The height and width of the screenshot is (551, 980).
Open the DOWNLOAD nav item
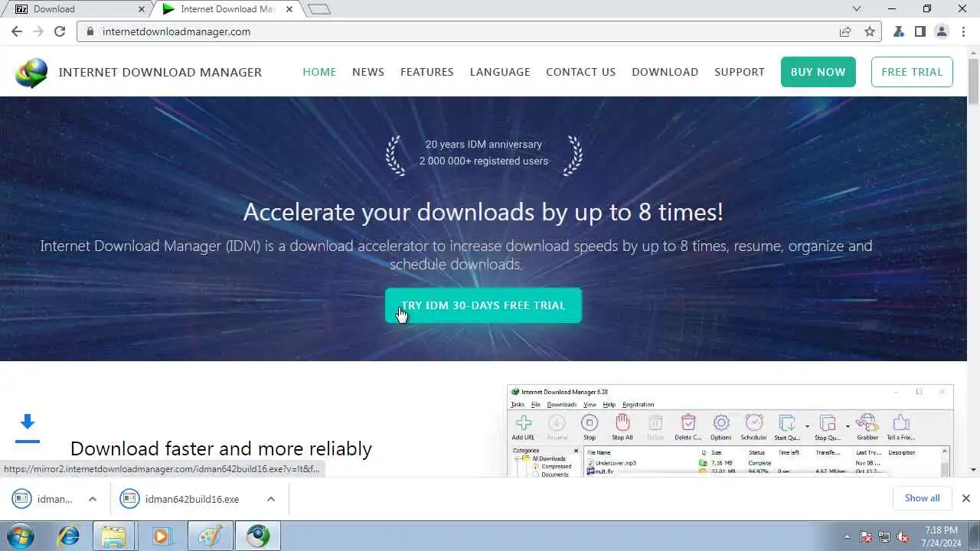[665, 72]
